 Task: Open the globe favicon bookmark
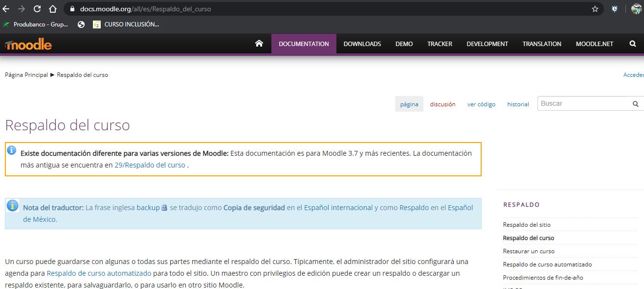point(80,24)
